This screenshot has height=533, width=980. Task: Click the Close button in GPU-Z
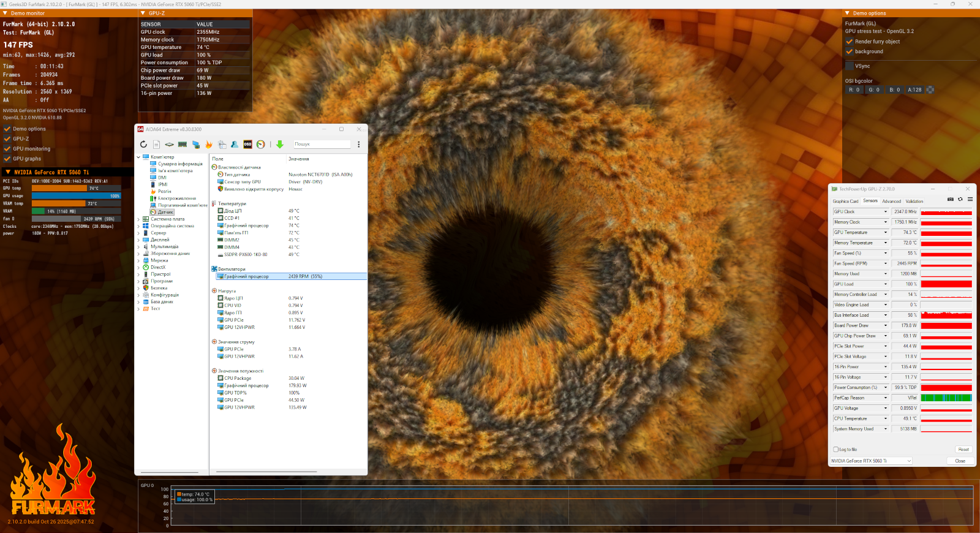click(x=960, y=461)
